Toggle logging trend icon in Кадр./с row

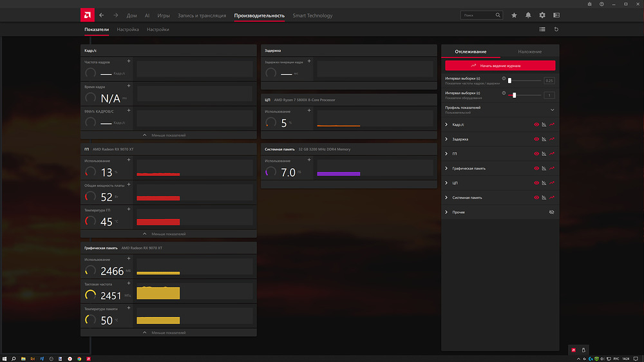[552, 124]
